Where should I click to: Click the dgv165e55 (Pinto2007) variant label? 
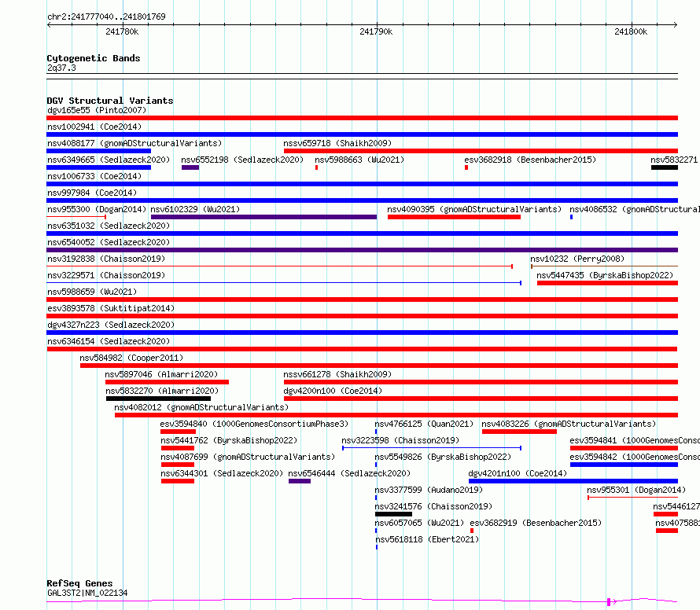(x=97, y=110)
